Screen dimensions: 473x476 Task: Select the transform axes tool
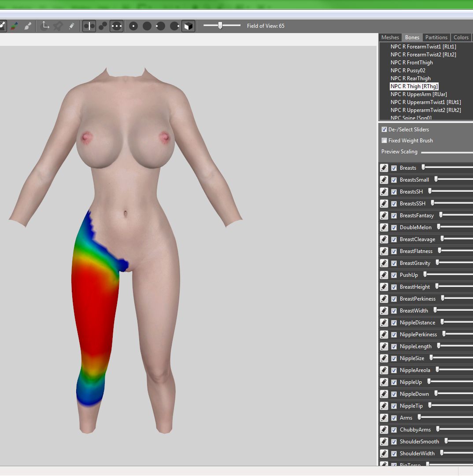pyautogui.click(x=45, y=26)
